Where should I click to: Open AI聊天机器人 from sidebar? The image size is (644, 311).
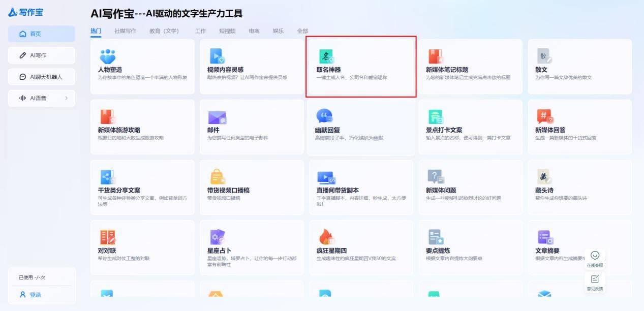[42, 77]
